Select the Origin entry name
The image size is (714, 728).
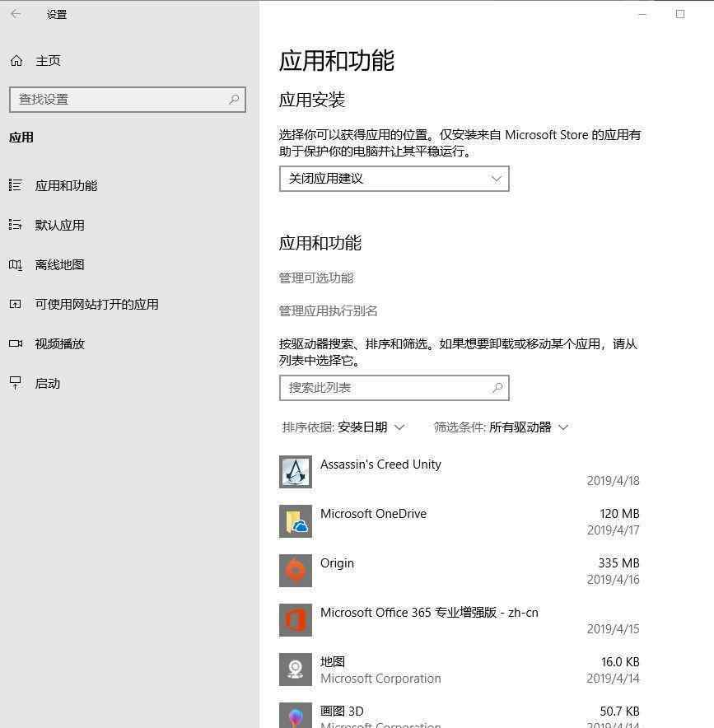(337, 563)
